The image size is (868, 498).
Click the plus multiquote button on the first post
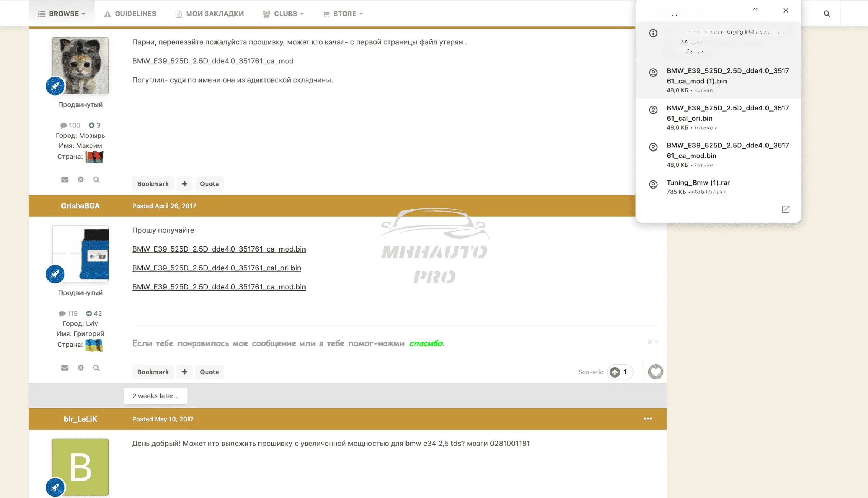click(184, 184)
